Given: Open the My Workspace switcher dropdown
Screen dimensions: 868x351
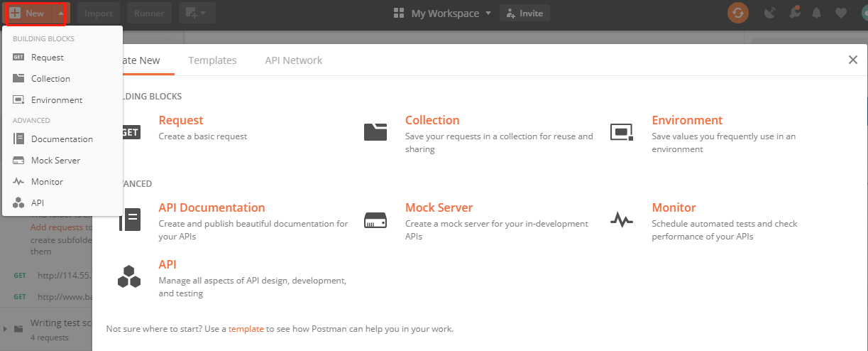Looking at the screenshot, I should (x=442, y=13).
